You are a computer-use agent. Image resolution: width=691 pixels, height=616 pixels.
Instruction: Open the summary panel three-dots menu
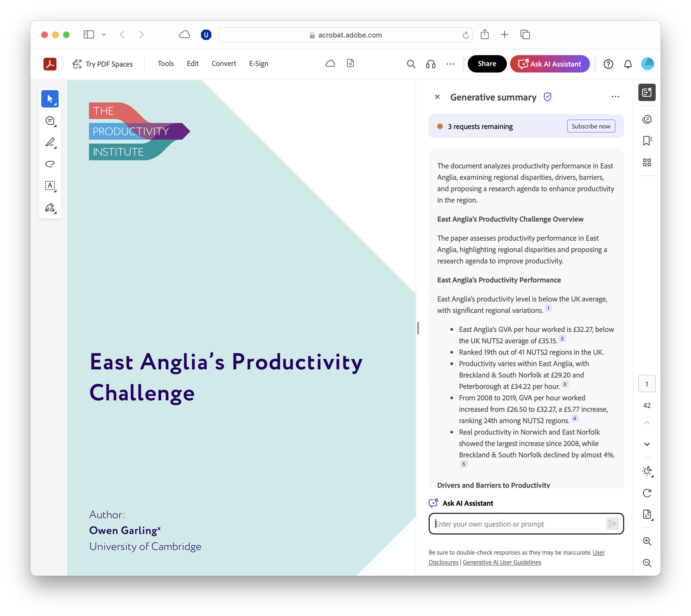(x=615, y=97)
